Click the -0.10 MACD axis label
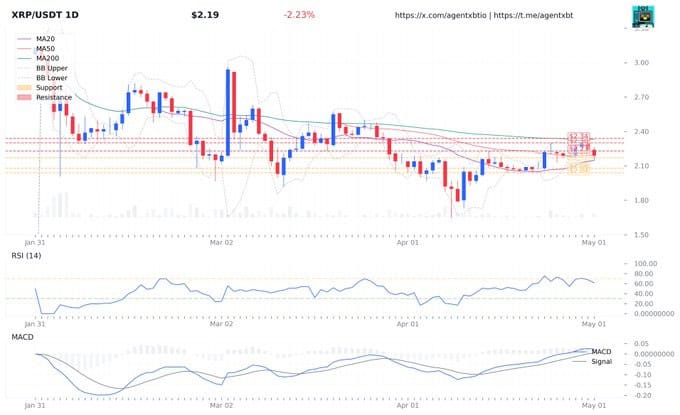 [643, 375]
